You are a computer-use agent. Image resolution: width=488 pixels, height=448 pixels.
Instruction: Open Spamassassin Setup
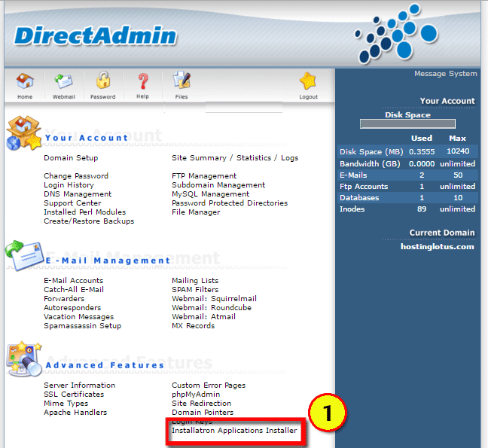tap(83, 326)
